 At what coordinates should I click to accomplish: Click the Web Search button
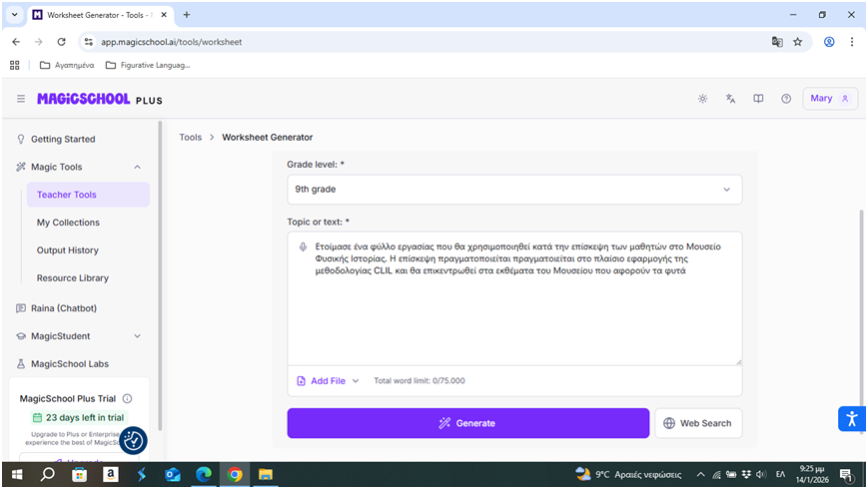pos(697,423)
